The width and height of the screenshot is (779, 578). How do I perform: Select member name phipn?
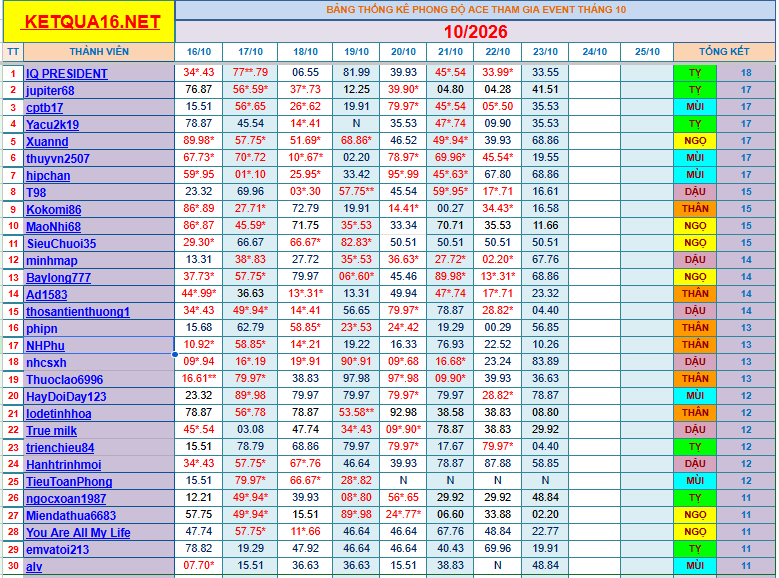click(x=42, y=329)
